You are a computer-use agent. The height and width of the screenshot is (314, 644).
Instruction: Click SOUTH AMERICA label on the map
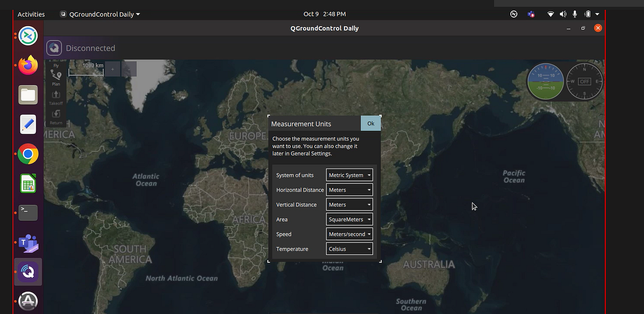(x=130, y=254)
